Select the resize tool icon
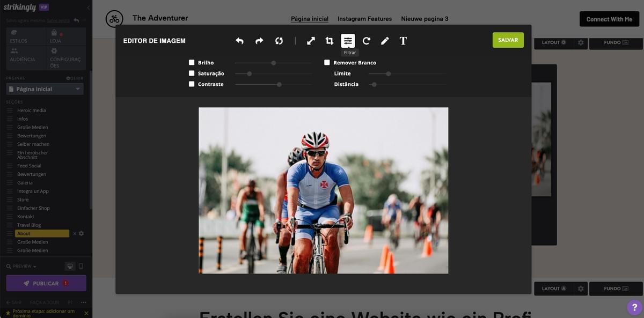The width and height of the screenshot is (644, 318). click(311, 41)
